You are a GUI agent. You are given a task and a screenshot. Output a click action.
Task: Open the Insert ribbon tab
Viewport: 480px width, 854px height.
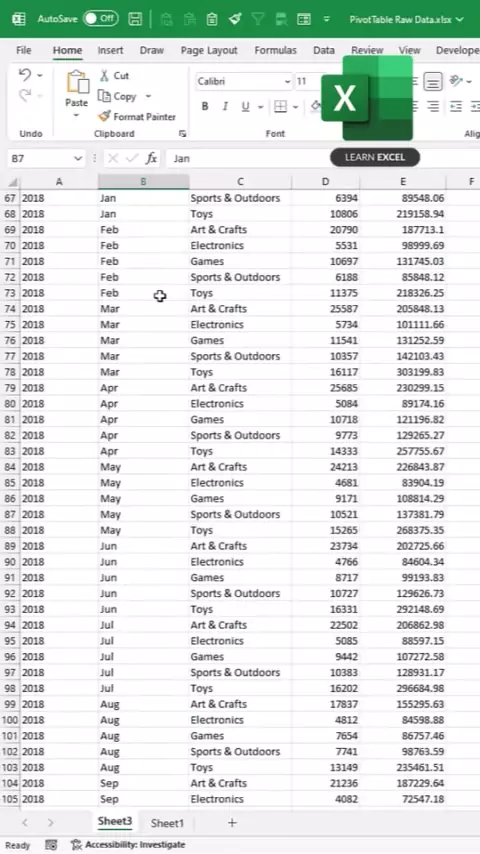pos(110,50)
